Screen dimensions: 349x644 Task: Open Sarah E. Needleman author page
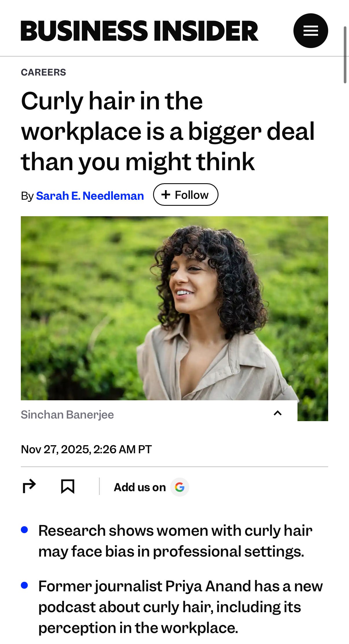pyautogui.click(x=90, y=196)
